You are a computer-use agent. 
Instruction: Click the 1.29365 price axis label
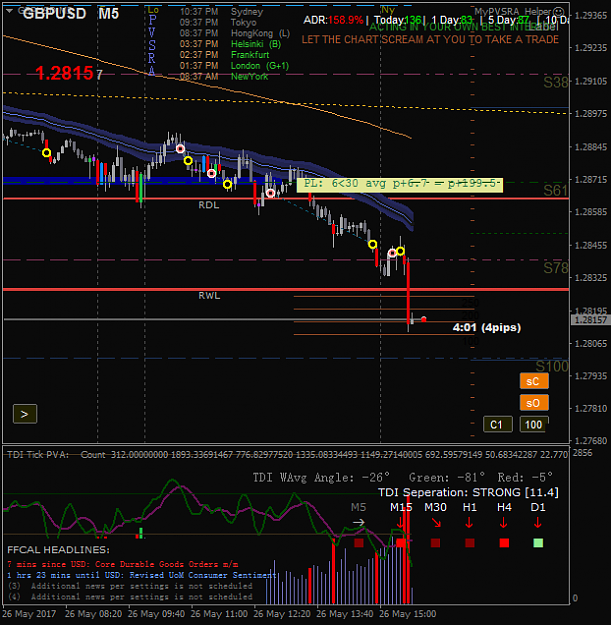pyautogui.click(x=591, y=15)
